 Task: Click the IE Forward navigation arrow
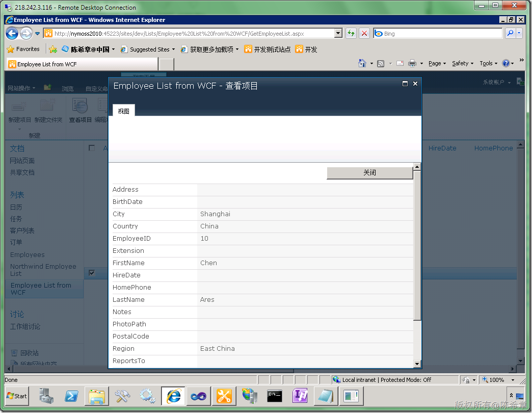coord(26,33)
